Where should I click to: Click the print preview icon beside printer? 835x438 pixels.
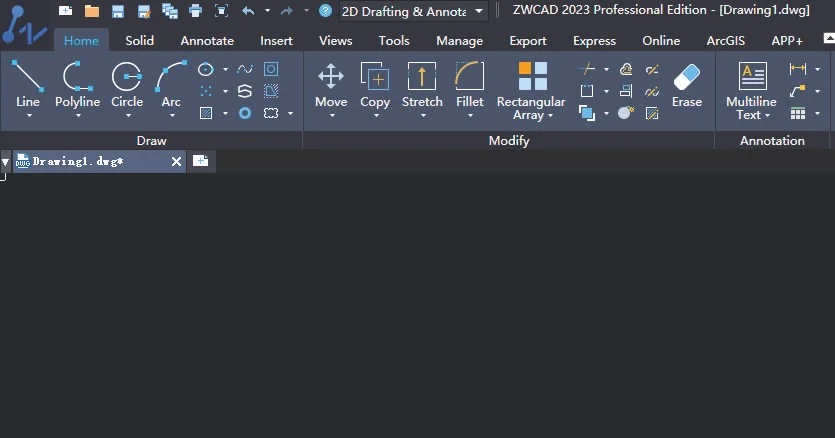[x=221, y=11]
